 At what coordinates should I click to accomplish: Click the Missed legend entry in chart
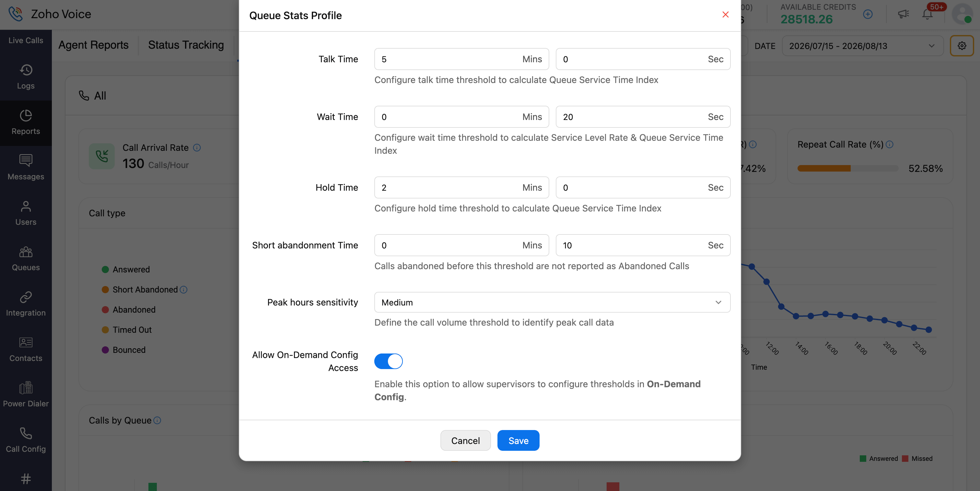pos(917,459)
